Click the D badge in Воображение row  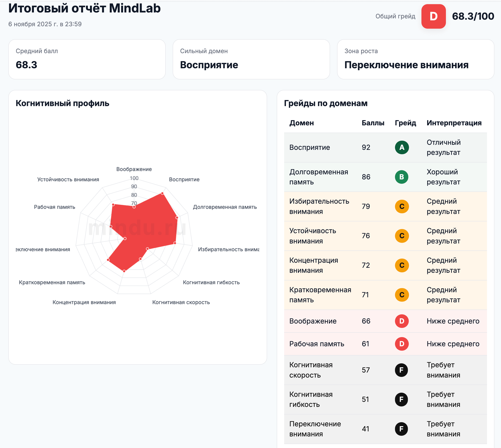[x=402, y=321]
